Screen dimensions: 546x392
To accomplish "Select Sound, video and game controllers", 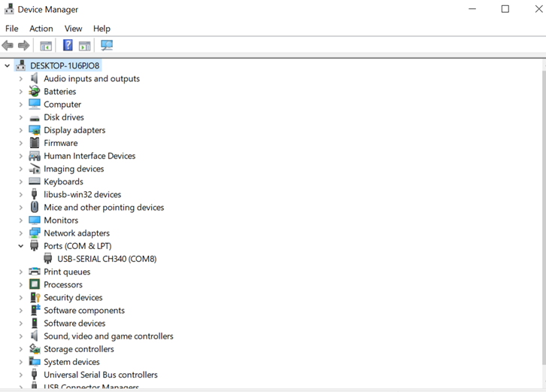I will pos(108,336).
